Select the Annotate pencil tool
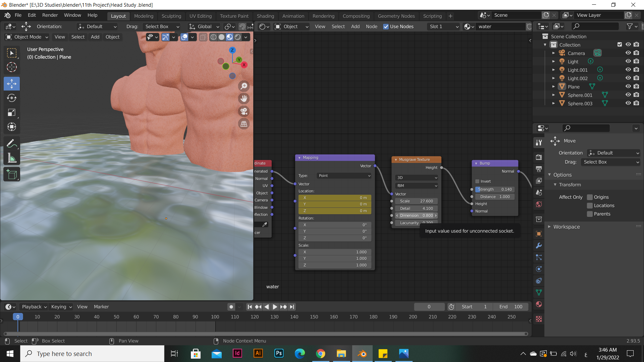 point(12,144)
